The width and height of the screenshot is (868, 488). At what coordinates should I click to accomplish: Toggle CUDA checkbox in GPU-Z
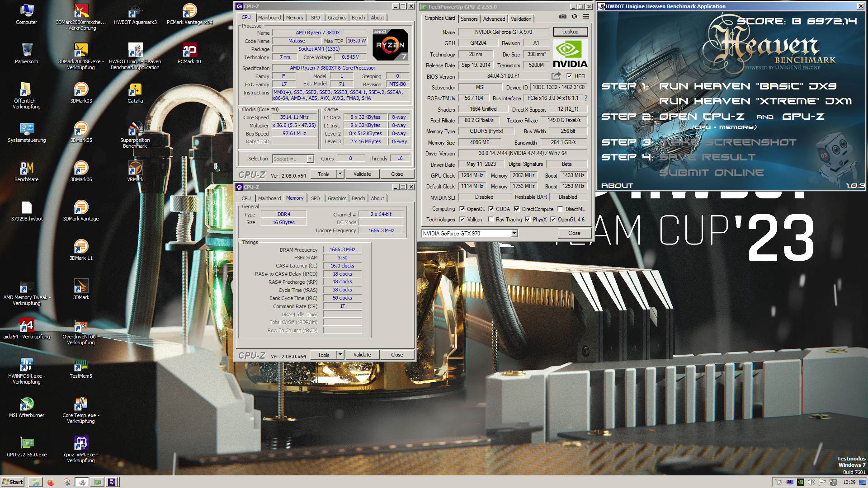(491, 209)
